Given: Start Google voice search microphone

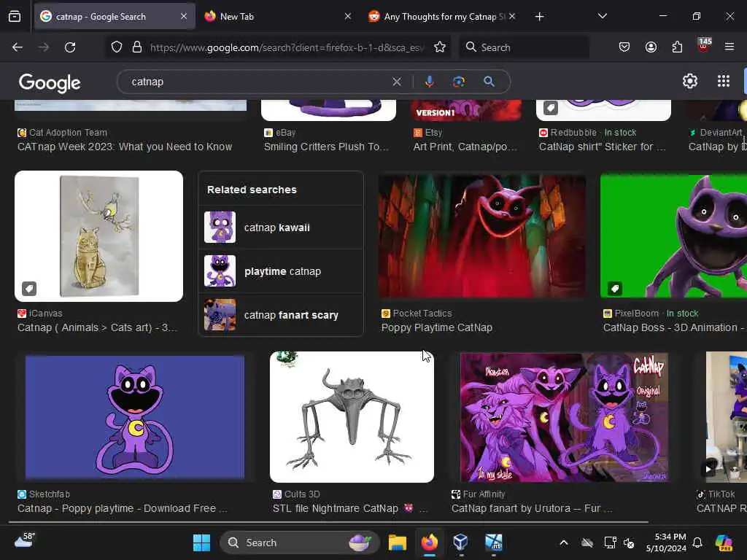Looking at the screenshot, I should [x=429, y=82].
